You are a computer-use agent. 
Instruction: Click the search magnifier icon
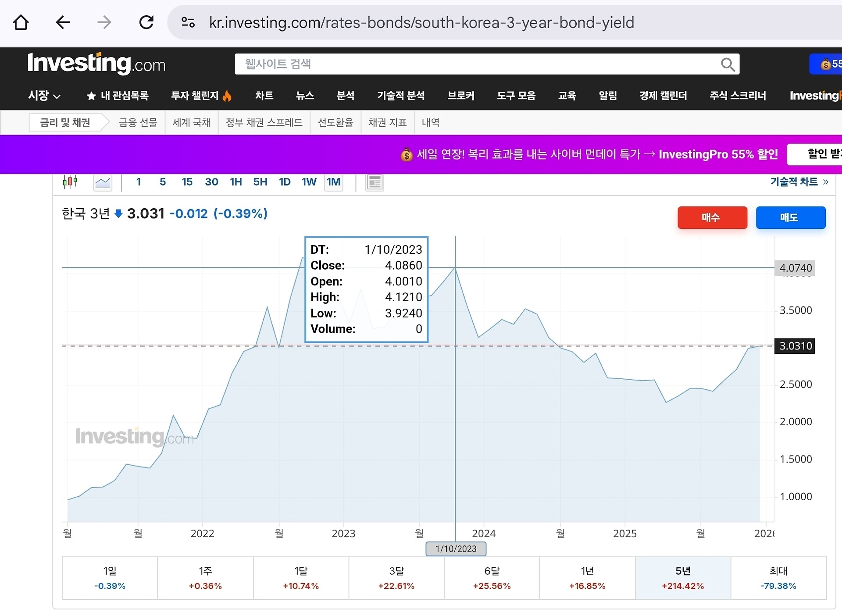click(728, 64)
